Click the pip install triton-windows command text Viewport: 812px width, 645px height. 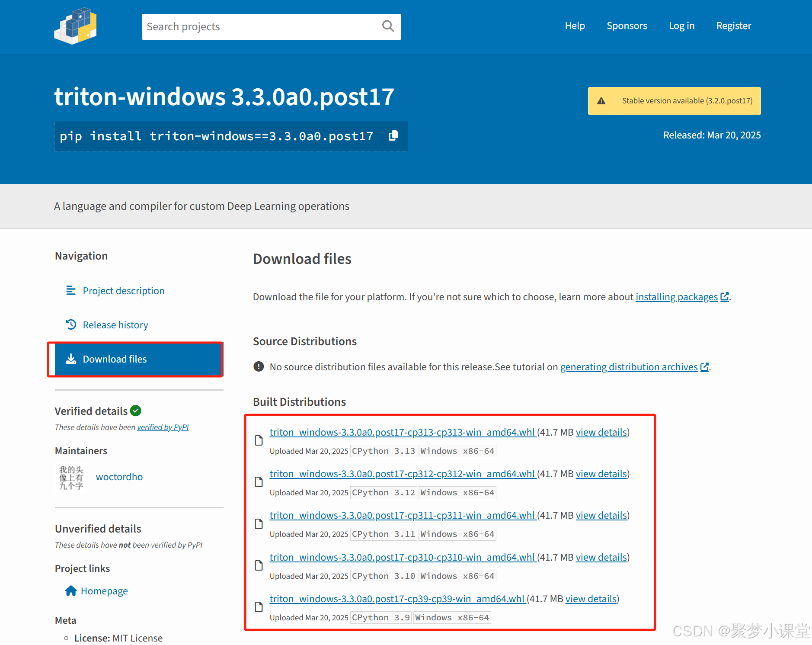point(216,136)
